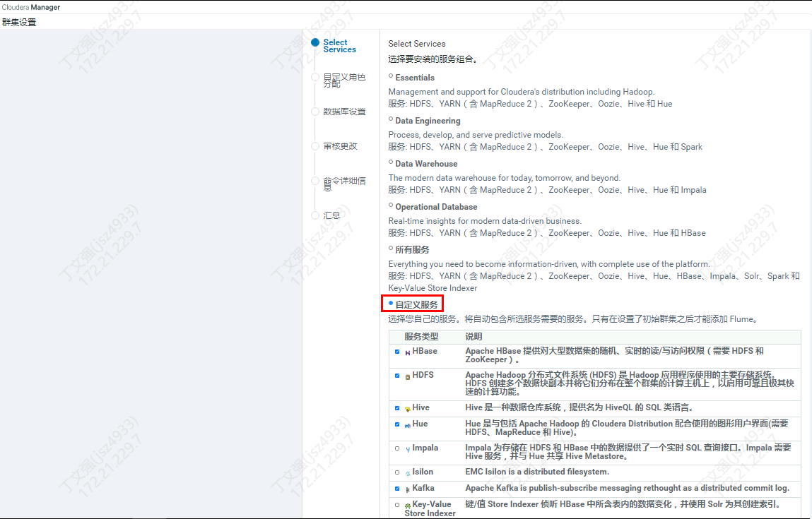Screen dimensions: 812x519
Task: Uncheck the Hue service checkbox
Action: point(397,424)
